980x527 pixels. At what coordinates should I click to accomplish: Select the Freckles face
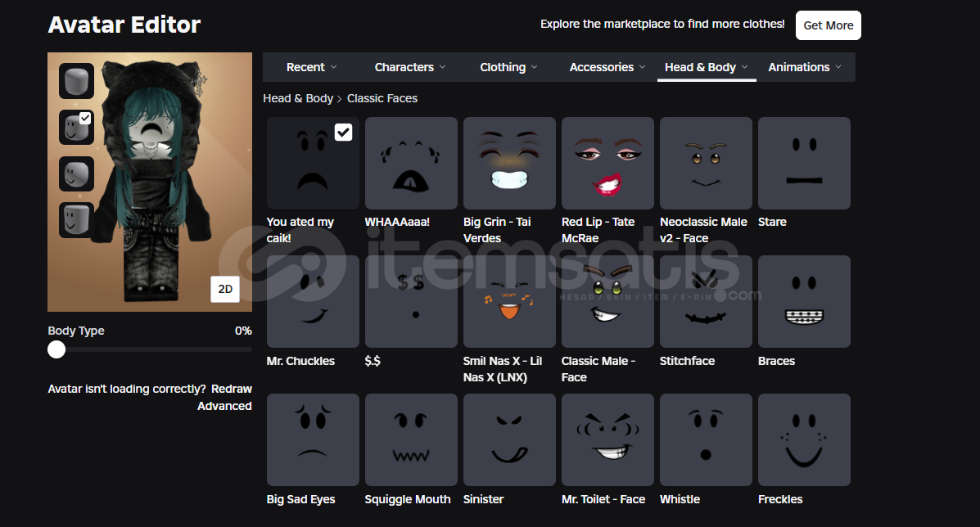click(804, 439)
